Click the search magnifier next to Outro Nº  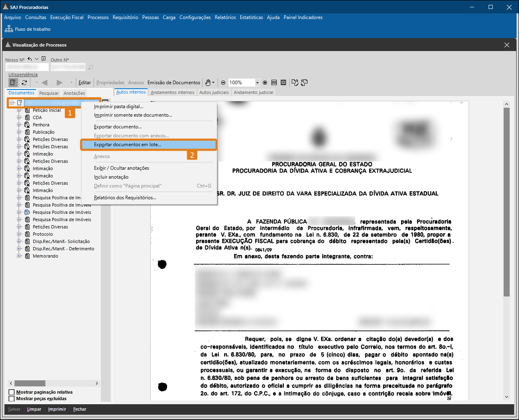(91, 67)
